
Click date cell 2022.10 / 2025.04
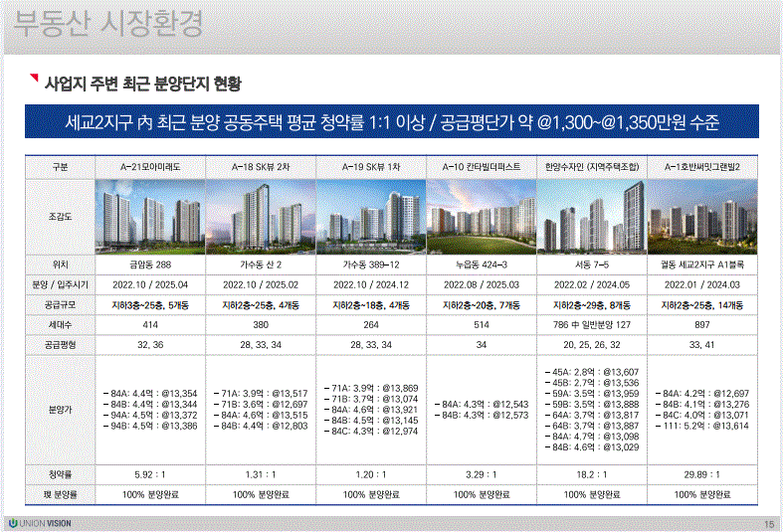pyautogui.click(x=150, y=285)
